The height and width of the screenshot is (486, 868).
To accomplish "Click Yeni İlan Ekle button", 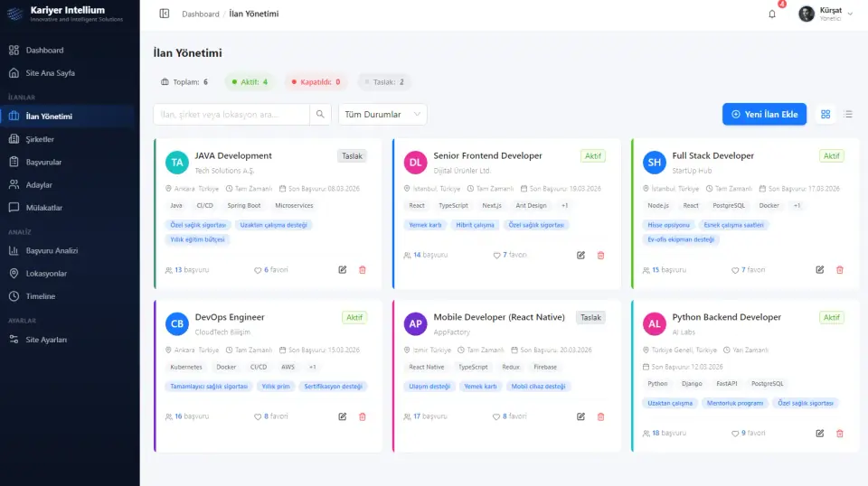I will [x=764, y=115].
